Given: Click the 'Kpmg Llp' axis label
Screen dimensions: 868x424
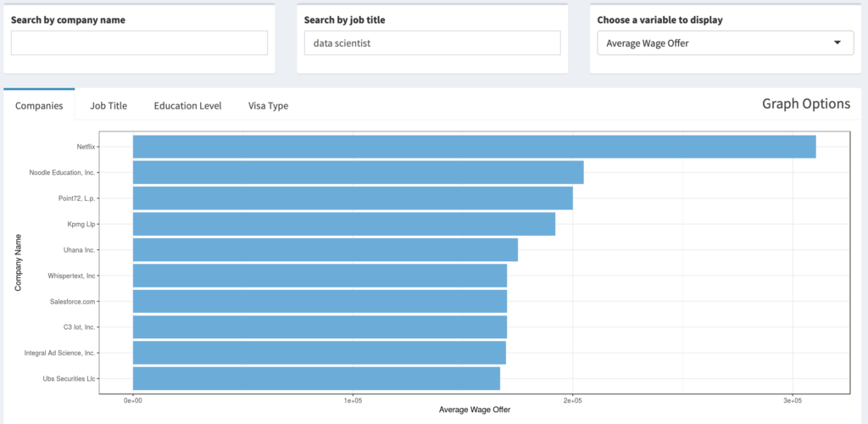Looking at the screenshot, I should tap(82, 224).
